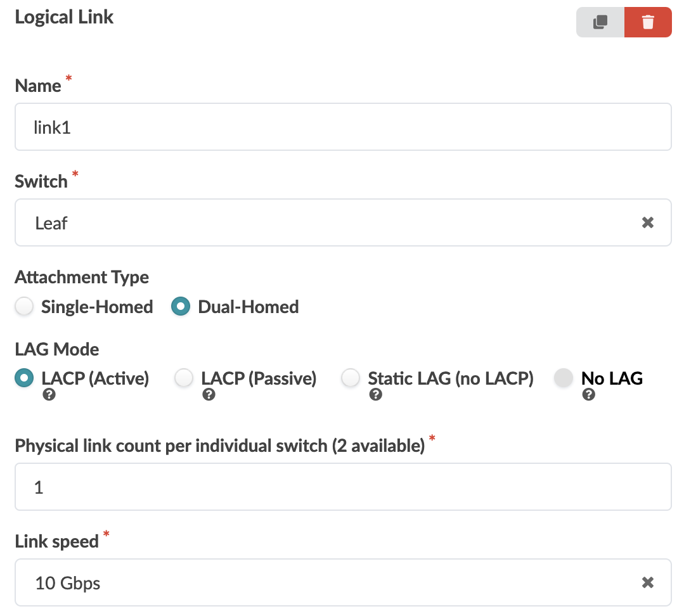This screenshot has height=616, width=684.
Task: Clear the 10 Gbps link speed
Action: click(x=647, y=582)
